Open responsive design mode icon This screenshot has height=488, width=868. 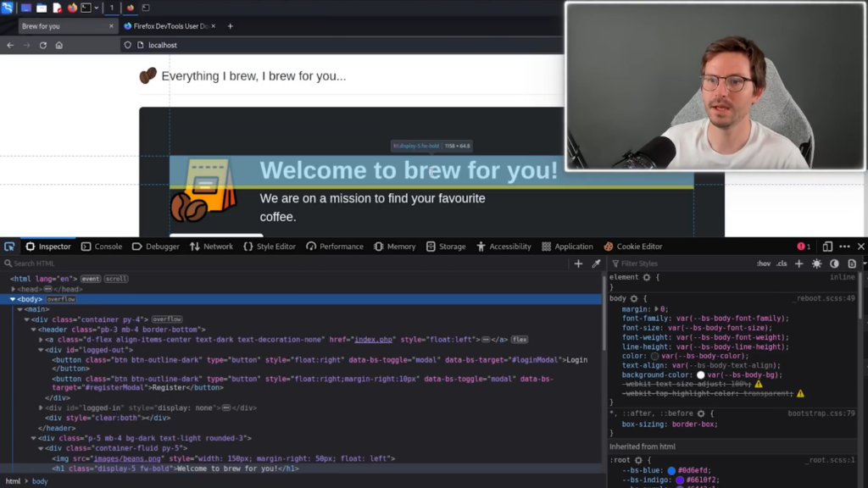click(827, 247)
